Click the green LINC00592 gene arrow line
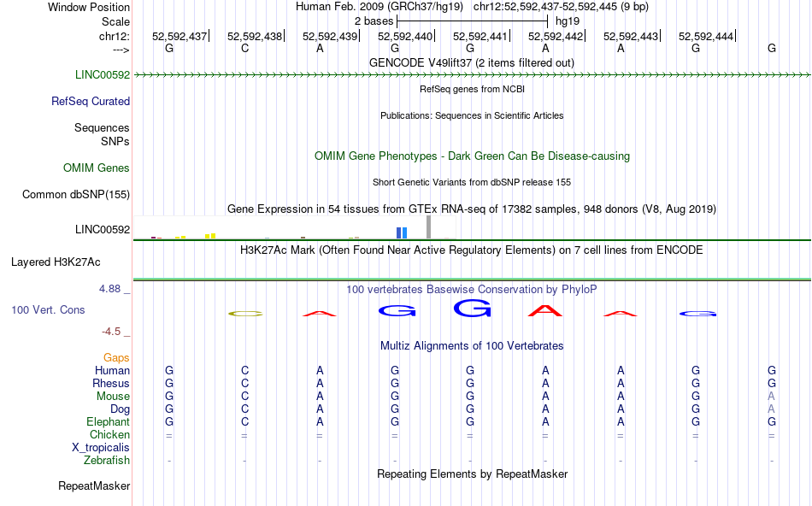This screenshot has width=812, height=506. [472, 75]
